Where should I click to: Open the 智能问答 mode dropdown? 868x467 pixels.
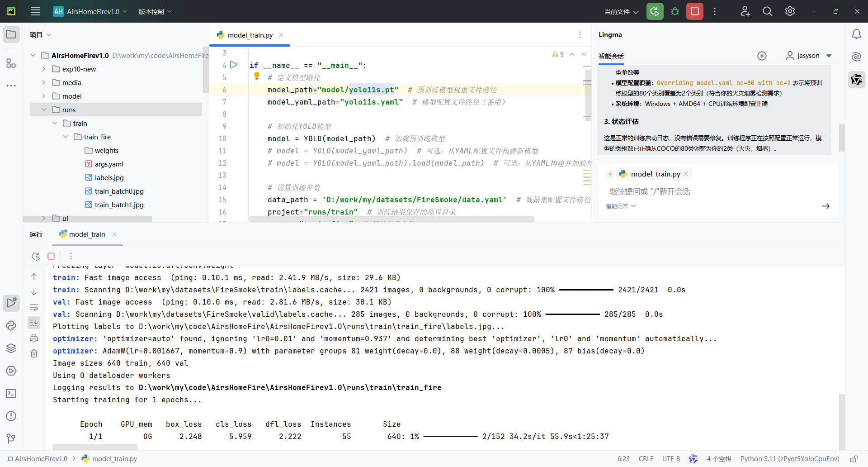pos(621,206)
